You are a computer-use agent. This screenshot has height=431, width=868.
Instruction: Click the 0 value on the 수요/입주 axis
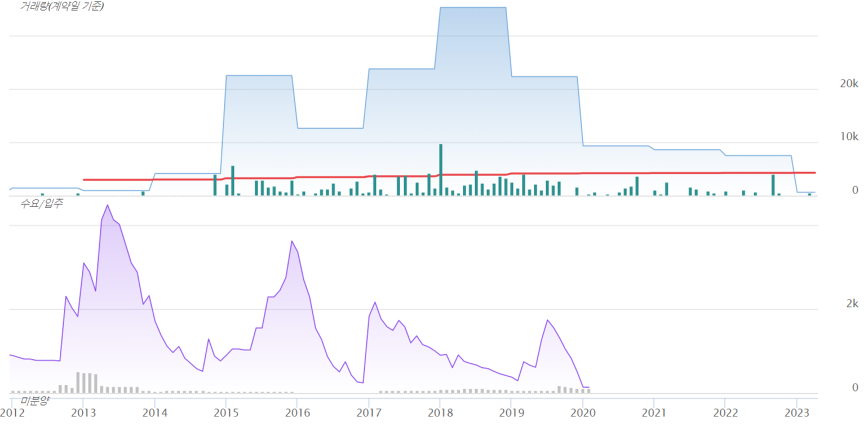(x=855, y=387)
